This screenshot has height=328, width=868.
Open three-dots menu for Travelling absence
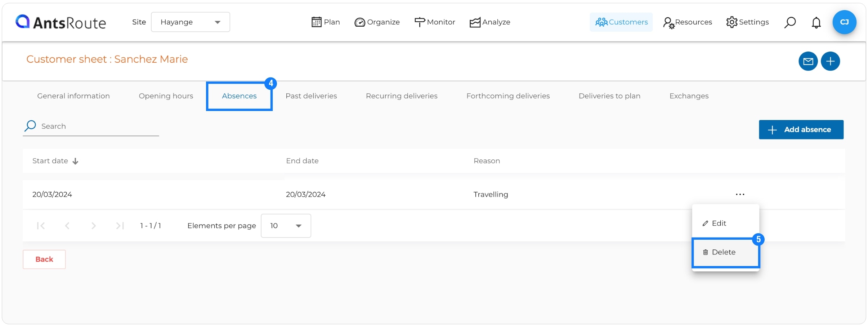click(x=740, y=194)
